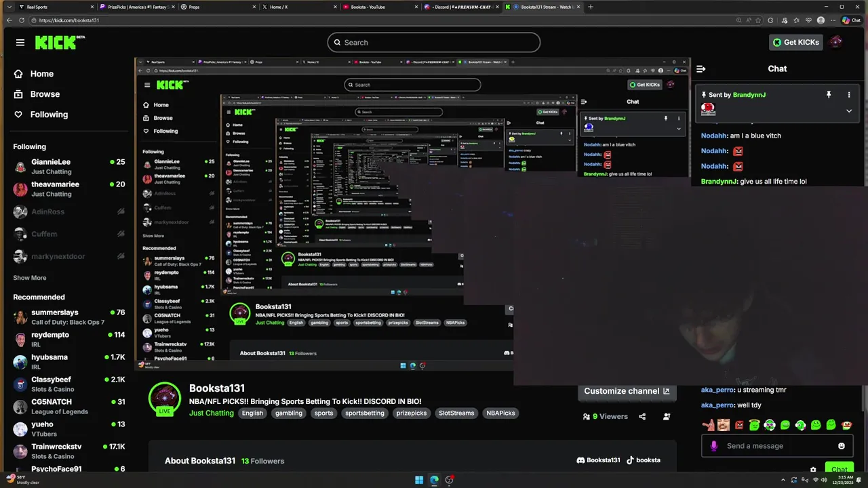868x488 pixels.
Task: Open the browser tab list chevron
Action: [x=9, y=7]
